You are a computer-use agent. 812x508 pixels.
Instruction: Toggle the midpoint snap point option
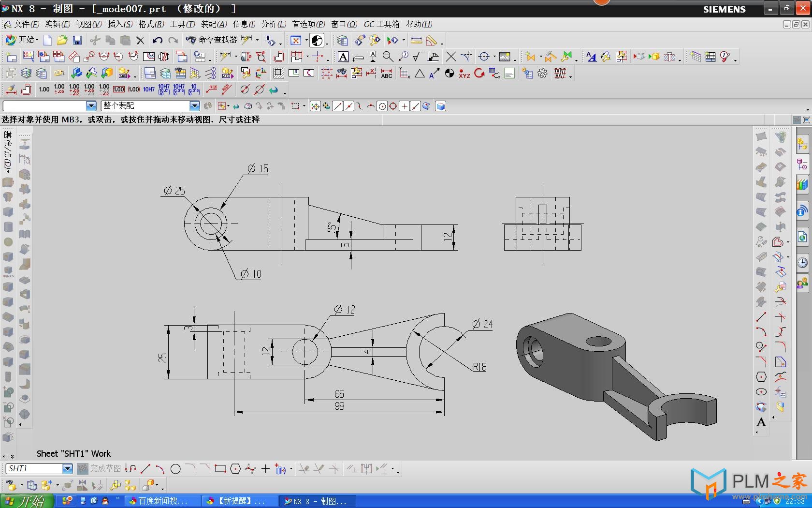(348, 106)
